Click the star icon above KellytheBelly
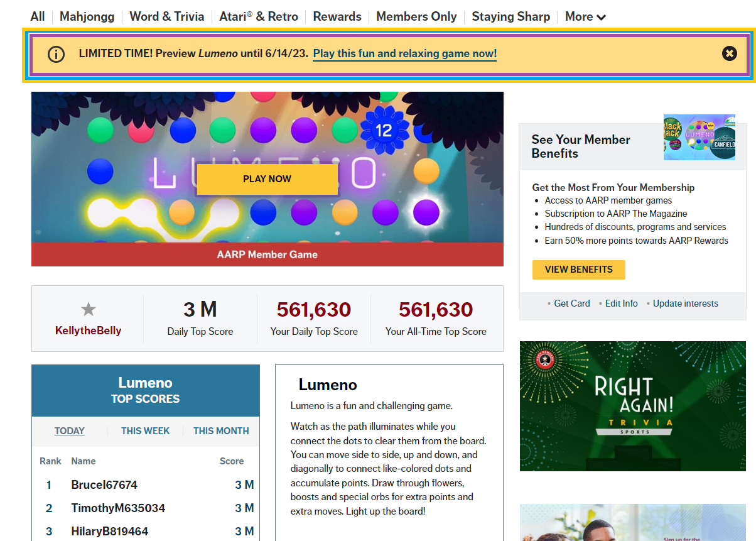Image resolution: width=756 pixels, height=541 pixels. [89, 309]
